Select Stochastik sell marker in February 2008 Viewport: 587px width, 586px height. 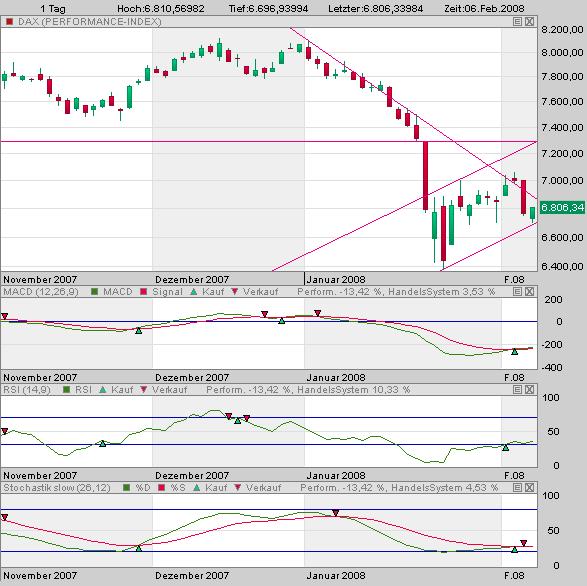click(x=524, y=543)
